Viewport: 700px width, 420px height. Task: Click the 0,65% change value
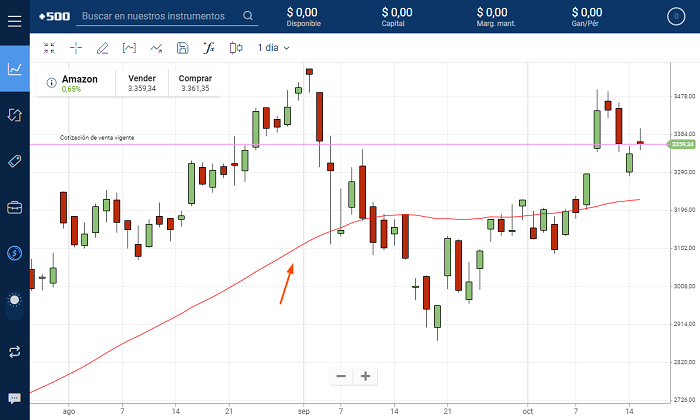pyautogui.click(x=71, y=89)
